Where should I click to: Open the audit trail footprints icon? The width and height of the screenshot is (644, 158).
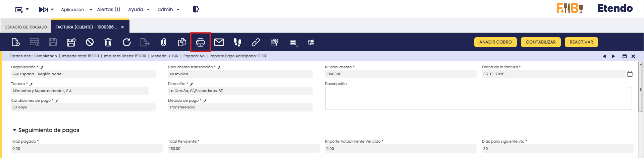coord(237,42)
